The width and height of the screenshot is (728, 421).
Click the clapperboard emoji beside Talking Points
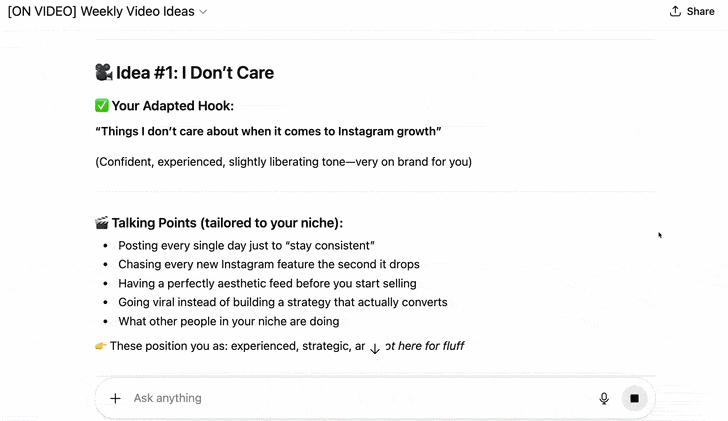coord(101,223)
